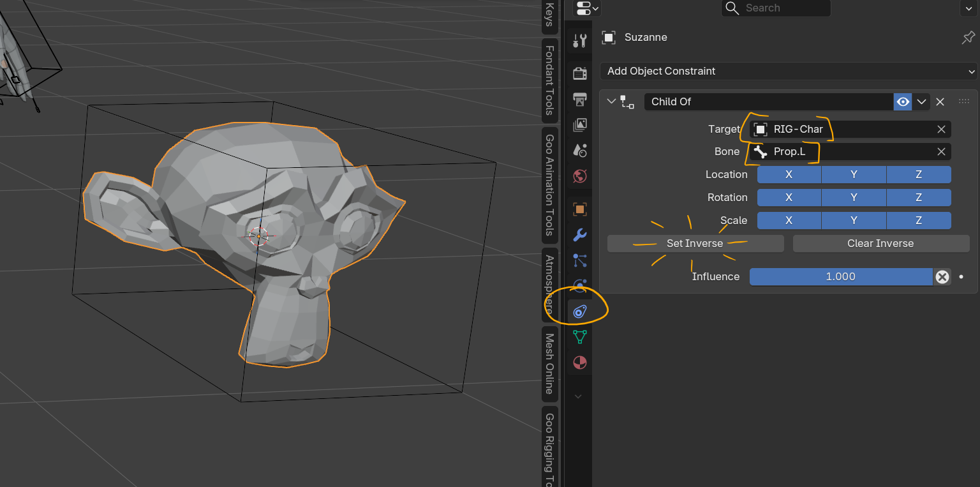Toggle Rotation Z axis

[919, 198]
